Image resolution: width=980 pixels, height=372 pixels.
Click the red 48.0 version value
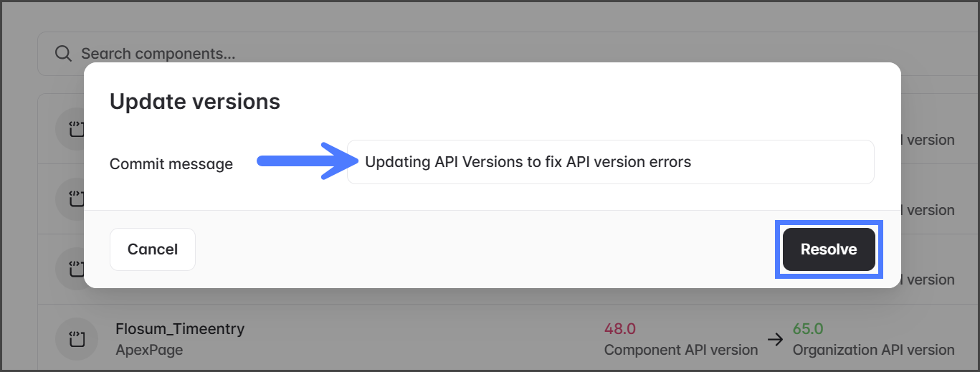click(x=620, y=329)
